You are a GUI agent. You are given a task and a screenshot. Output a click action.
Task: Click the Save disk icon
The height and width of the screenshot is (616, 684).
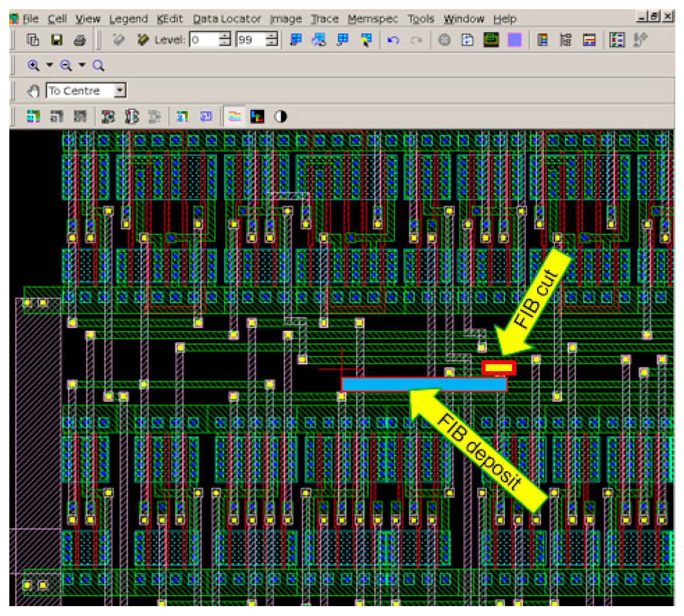57,40
